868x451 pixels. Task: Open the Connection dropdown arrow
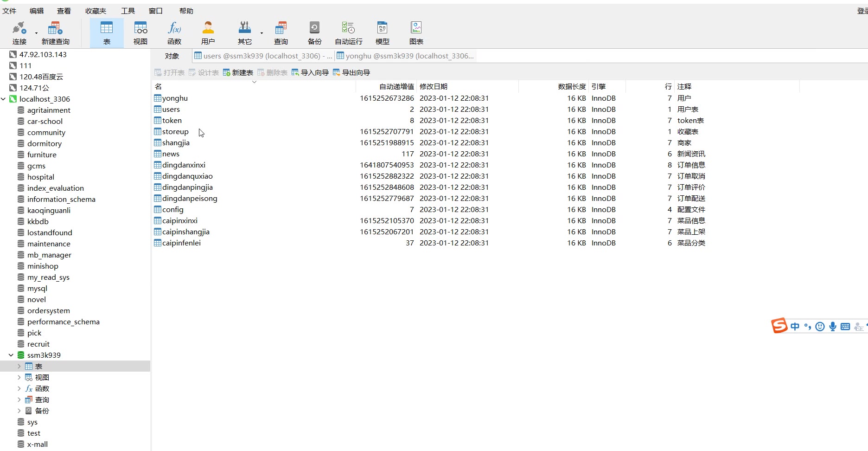(36, 33)
